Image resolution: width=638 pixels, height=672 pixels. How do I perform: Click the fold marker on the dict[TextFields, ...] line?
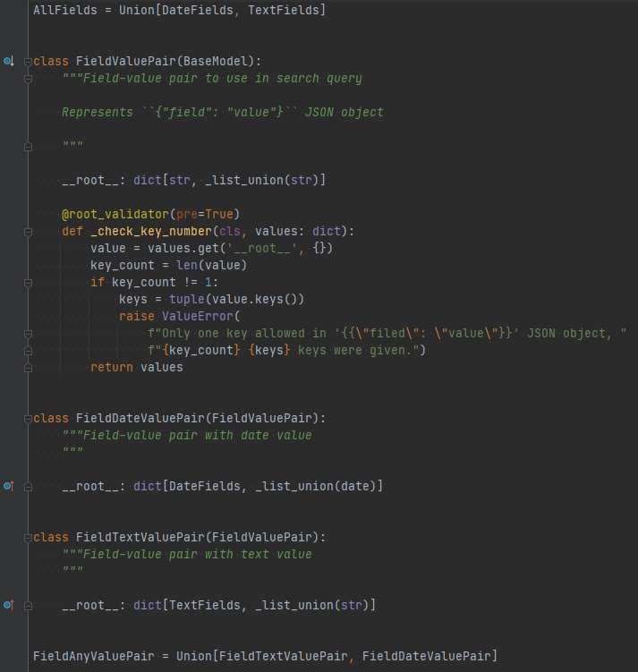coord(29,606)
